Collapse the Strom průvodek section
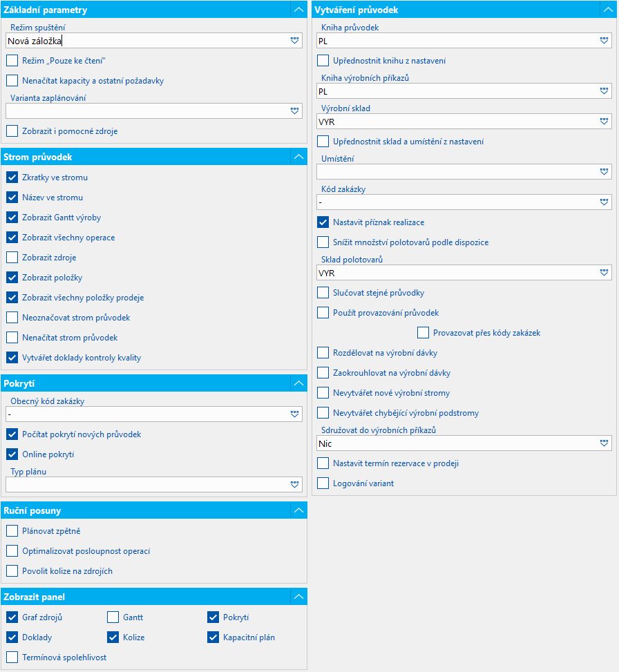The image size is (619, 672). point(298,157)
